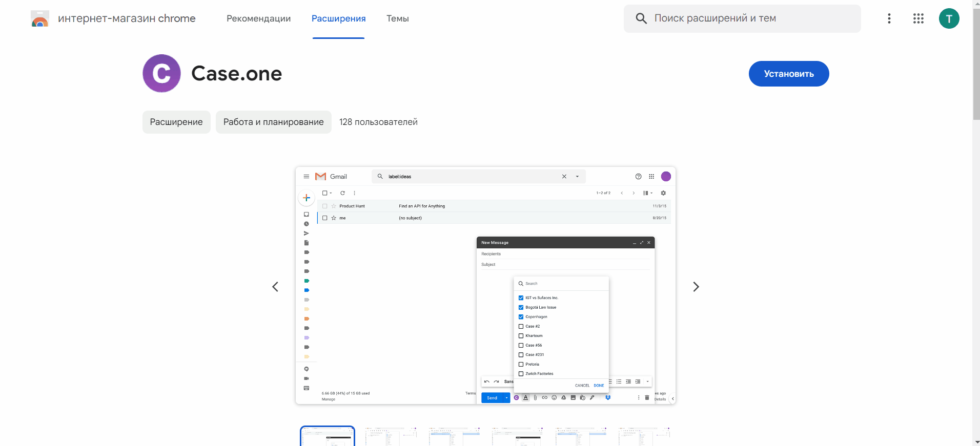
Task: Click the page vertical scrollbar thumb
Action: (x=976, y=64)
